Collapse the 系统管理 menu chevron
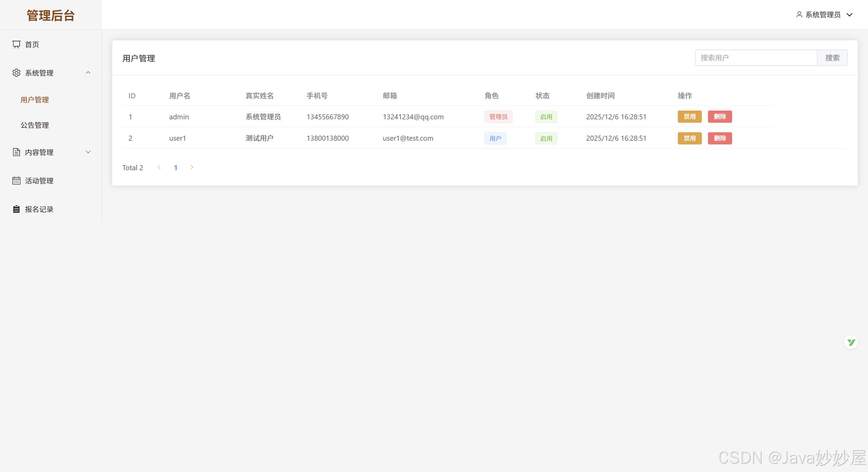The height and width of the screenshot is (472, 868). coord(88,73)
